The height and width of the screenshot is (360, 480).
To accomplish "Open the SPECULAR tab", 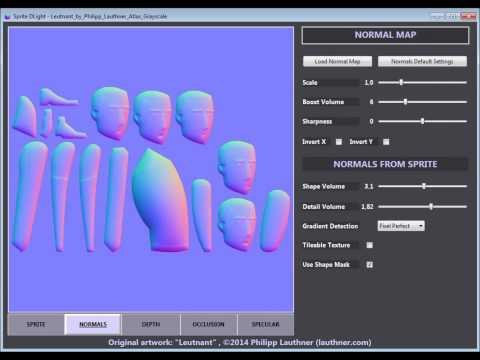I will point(266,324).
